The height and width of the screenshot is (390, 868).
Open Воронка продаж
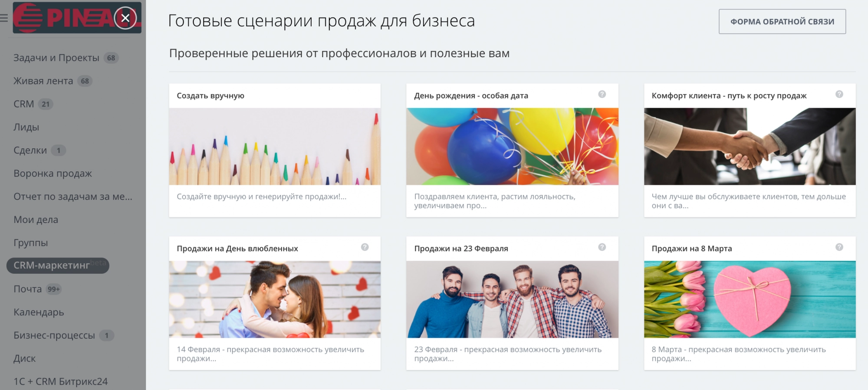pos(53,174)
